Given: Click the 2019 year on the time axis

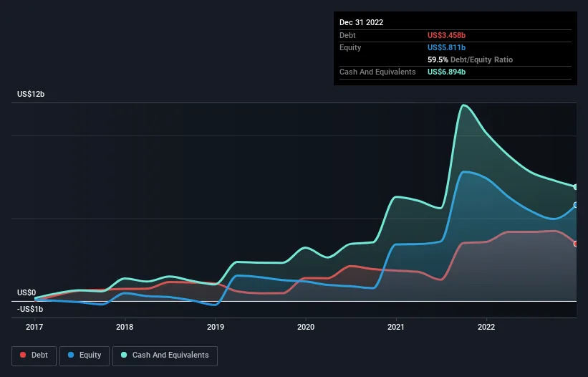Looking at the screenshot, I should click(x=216, y=327).
